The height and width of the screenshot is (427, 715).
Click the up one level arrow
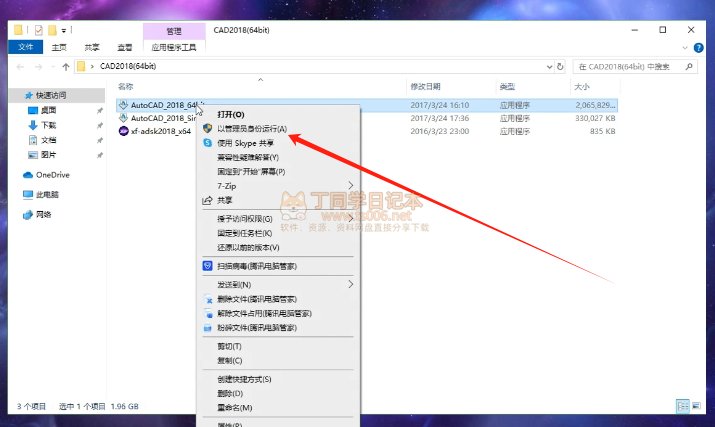(x=66, y=67)
